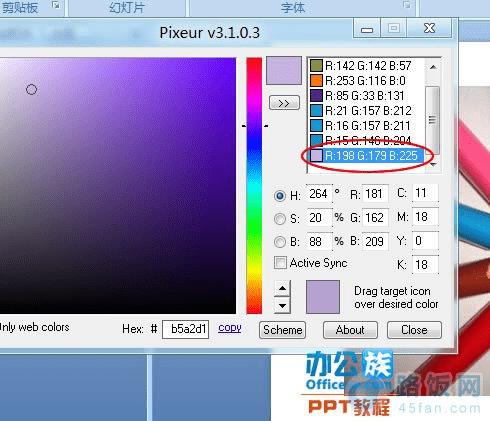Open the 剪贴板 group dialog launcher
Image resolution: width=490 pixels, height=421 pixels.
pos(56,5)
